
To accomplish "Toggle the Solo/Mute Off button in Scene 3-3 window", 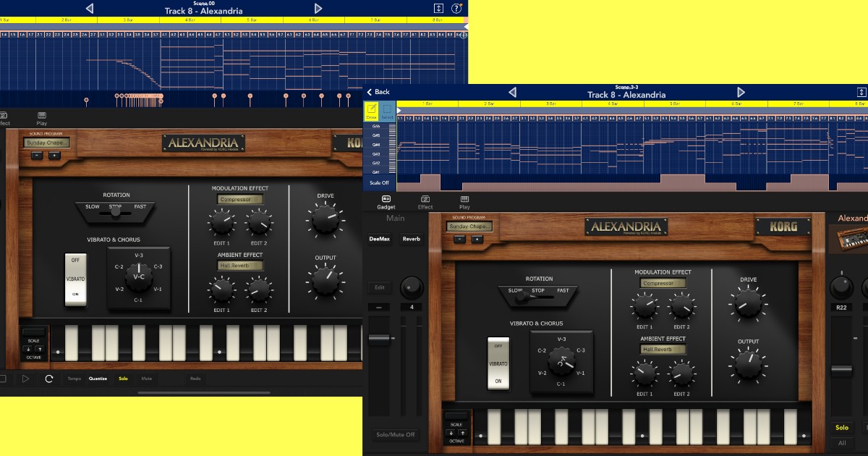I will pos(395,435).
